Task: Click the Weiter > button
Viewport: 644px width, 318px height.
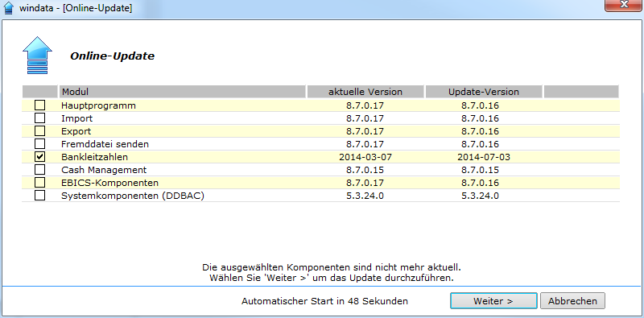Action: pos(493,301)
